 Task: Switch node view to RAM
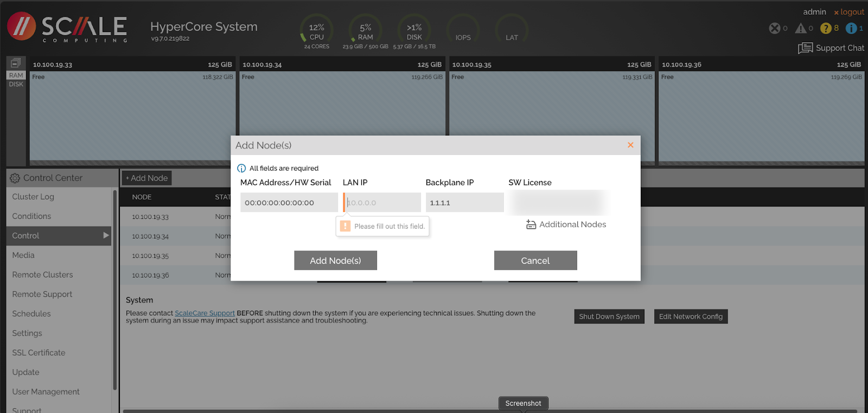(16, 75)
